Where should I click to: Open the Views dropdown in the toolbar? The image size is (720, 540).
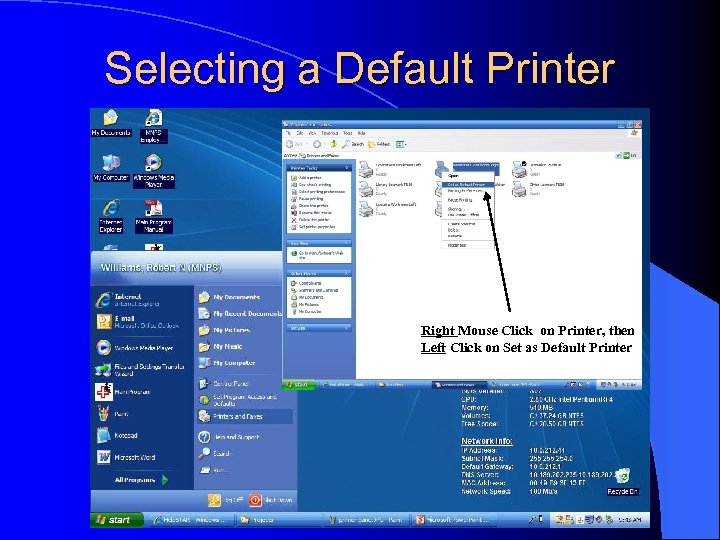[401, 144]
